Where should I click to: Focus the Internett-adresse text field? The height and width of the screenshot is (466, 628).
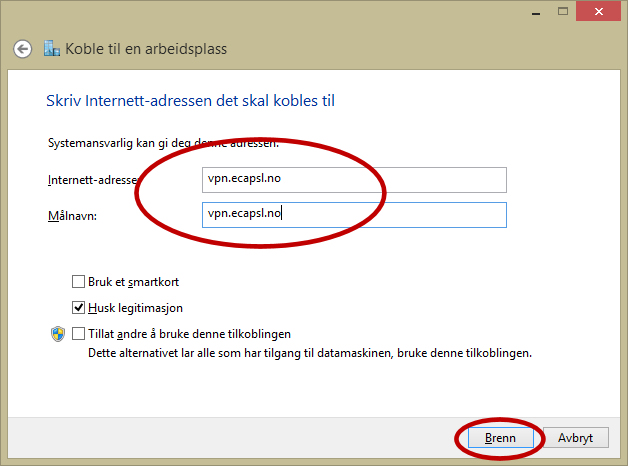[x=353, y=179]
